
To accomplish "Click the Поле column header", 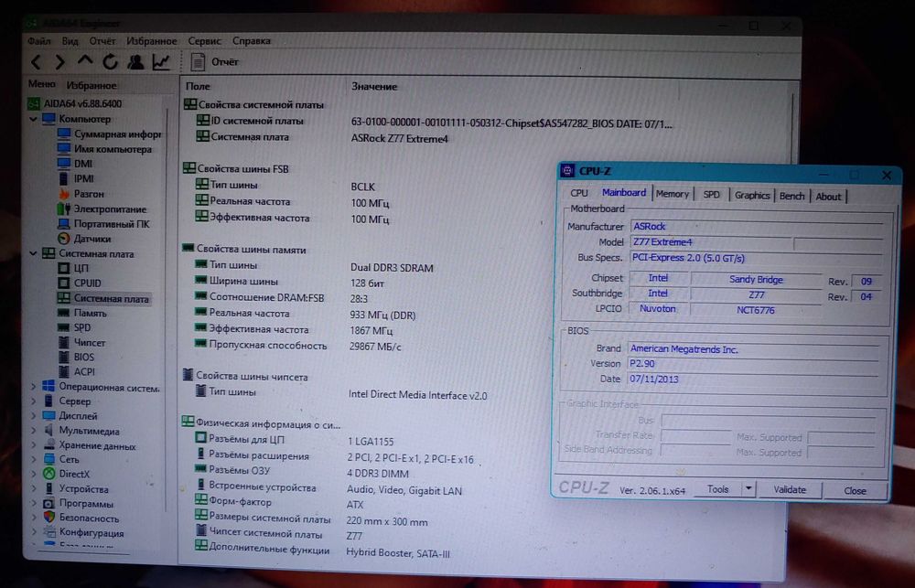I will [198, 86].
